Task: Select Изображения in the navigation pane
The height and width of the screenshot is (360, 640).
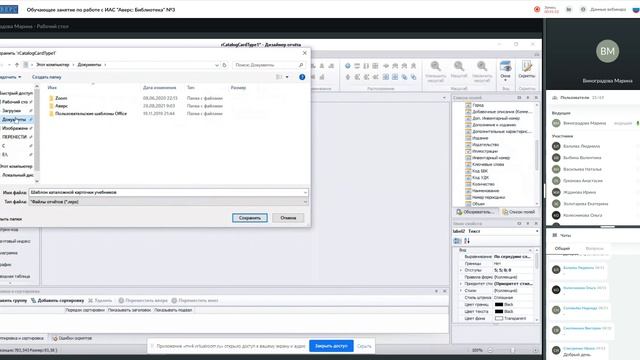Action: click(x=15, y=128)
